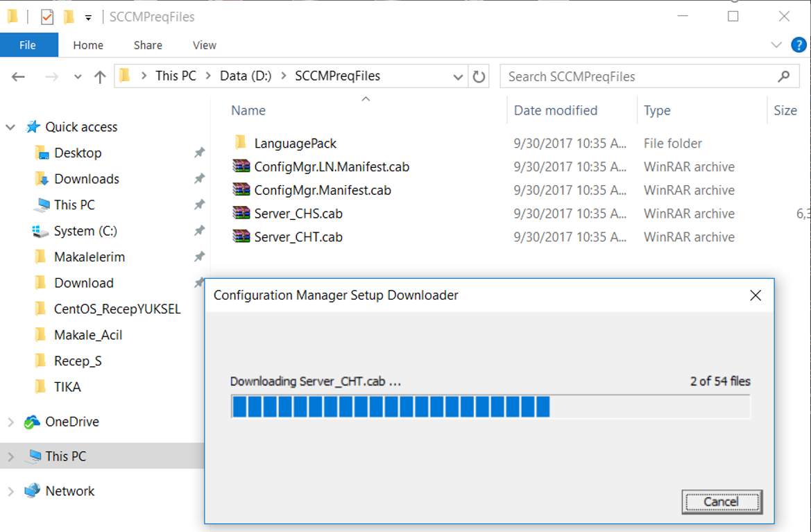
Task: Open the File menu tab
Action: coord(28,46)
